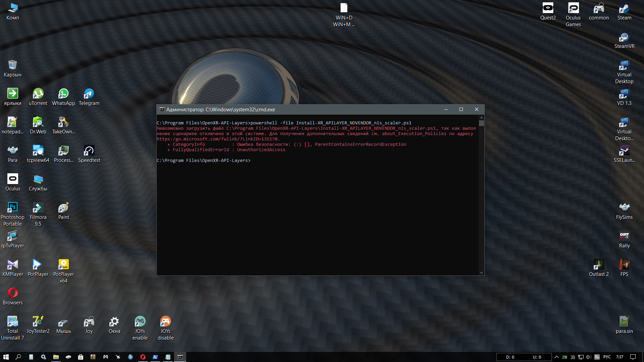Click the PowerShell taskbar icon
644x362 pixels.
155,357
